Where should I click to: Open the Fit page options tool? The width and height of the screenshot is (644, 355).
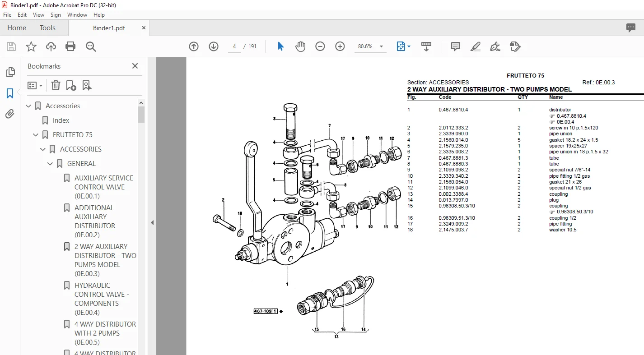(403, 46)
